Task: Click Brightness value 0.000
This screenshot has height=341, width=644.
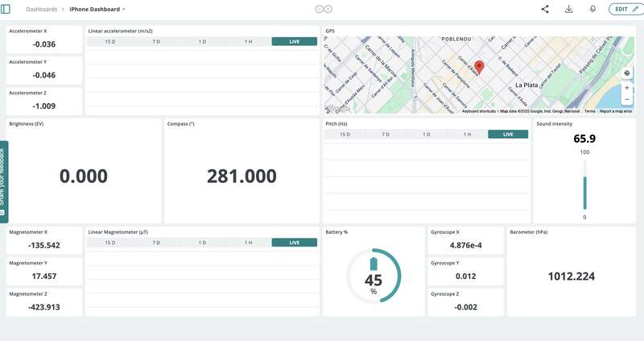Action: (x=84, y=176)
